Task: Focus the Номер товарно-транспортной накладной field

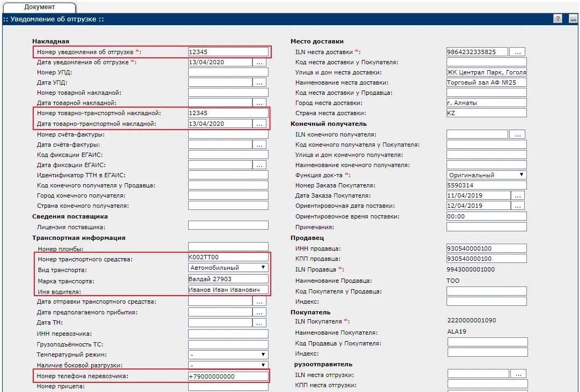Action: (x=228, y=113)
